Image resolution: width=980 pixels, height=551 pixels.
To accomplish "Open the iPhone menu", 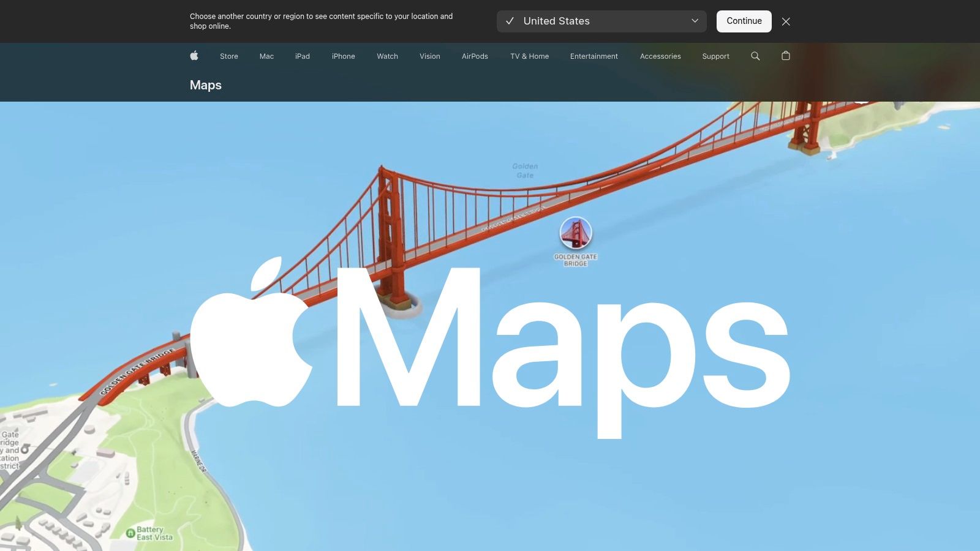I will pos(344,56).
